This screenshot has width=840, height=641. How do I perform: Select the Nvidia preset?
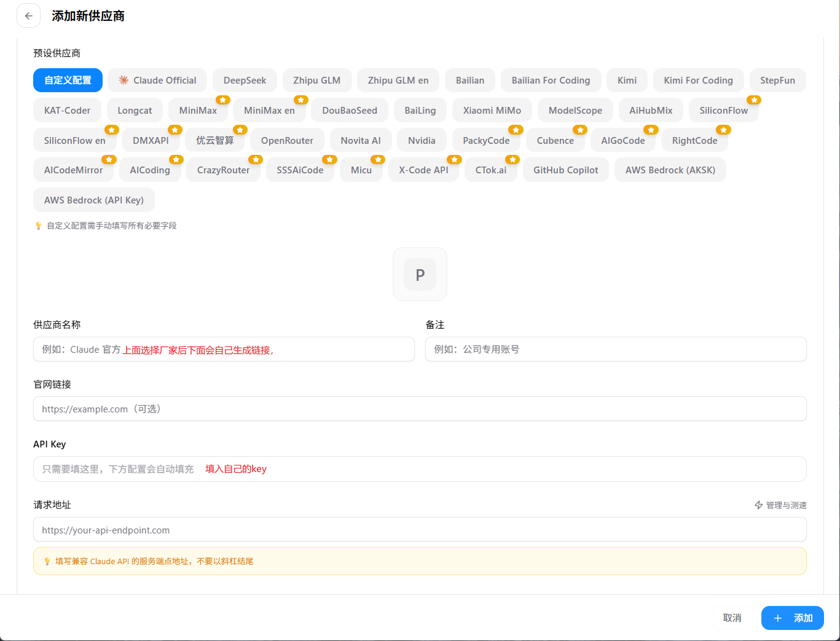422,141
